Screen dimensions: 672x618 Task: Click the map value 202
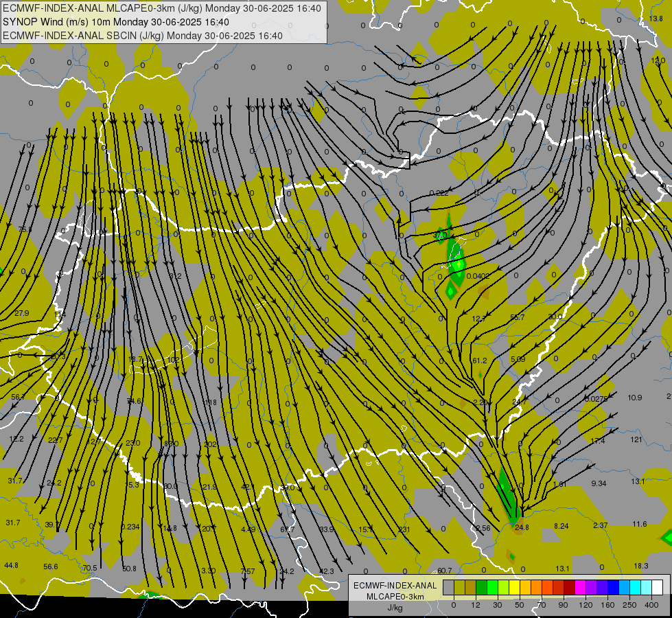tap(211, 444)
